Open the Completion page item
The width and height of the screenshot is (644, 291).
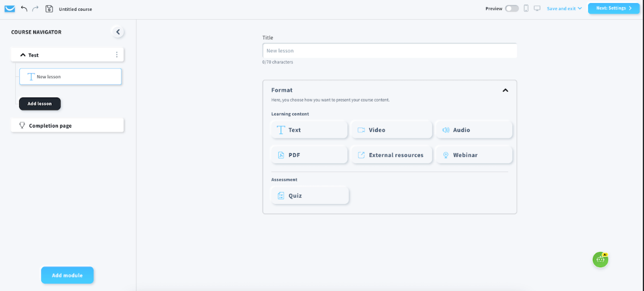67,125
